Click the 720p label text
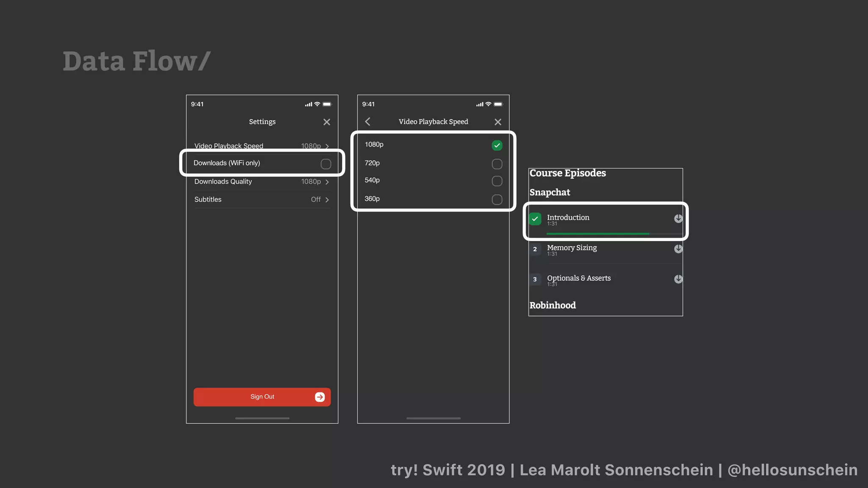The width and height of the screenshot is (868, 488). pos(372,163)
